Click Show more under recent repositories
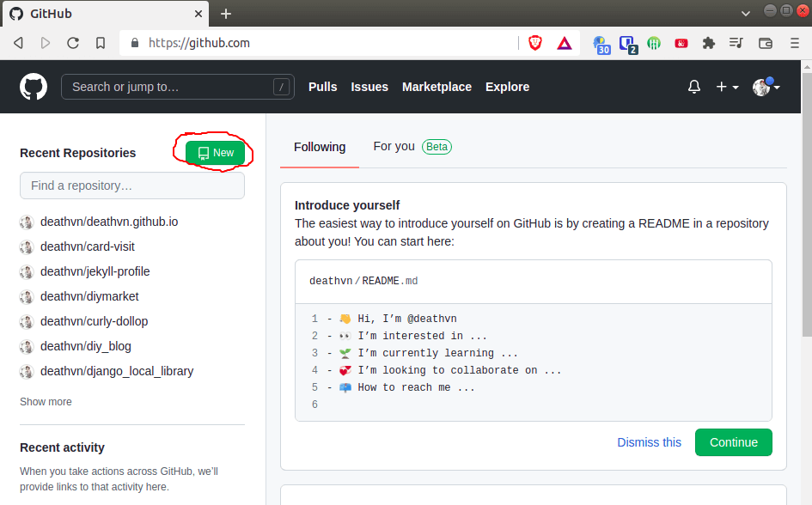 point(46,402)
